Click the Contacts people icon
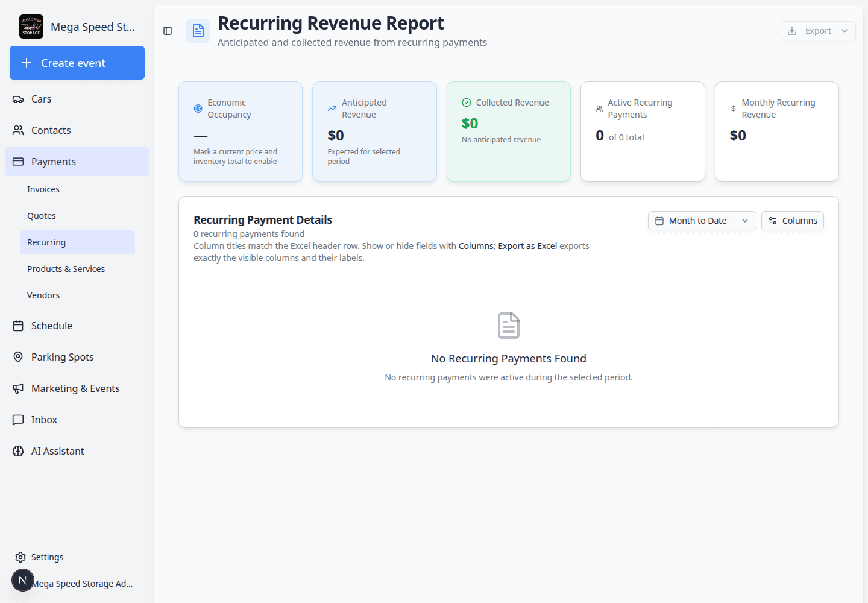The width and height of the screenshot is (868, 603). pyautogui.click(x=18, y=130)
